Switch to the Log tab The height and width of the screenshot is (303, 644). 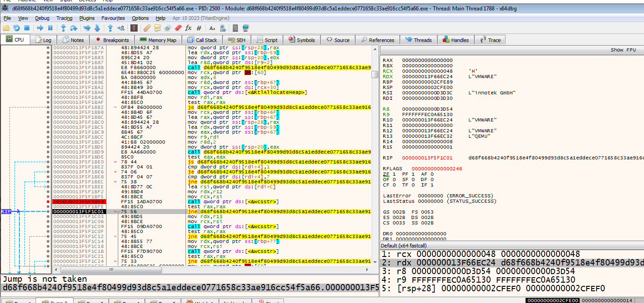click(44, 40)
